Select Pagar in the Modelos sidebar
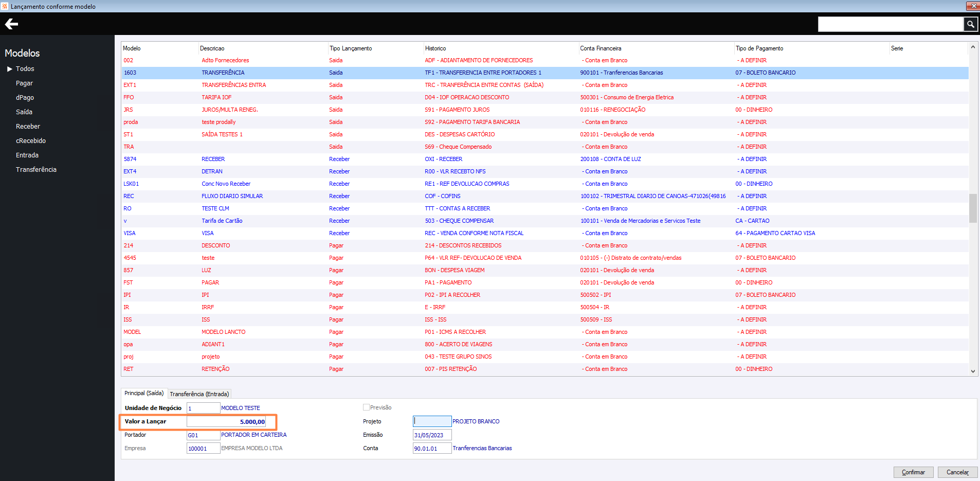 [x=24, y=83]
